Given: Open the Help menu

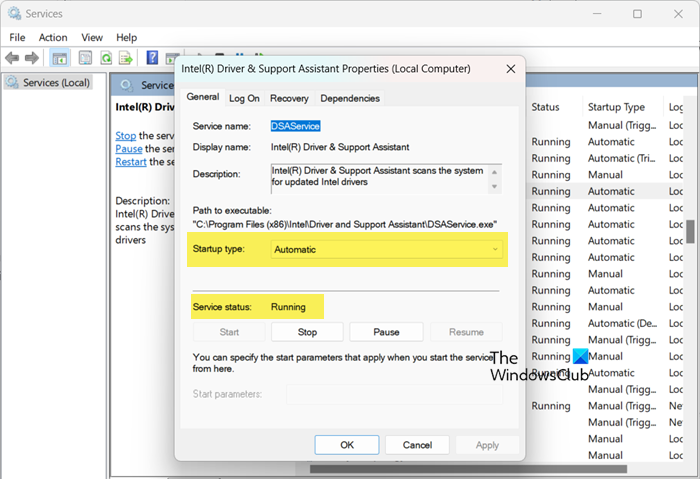Looking at the screenshot, I should 126,37.
